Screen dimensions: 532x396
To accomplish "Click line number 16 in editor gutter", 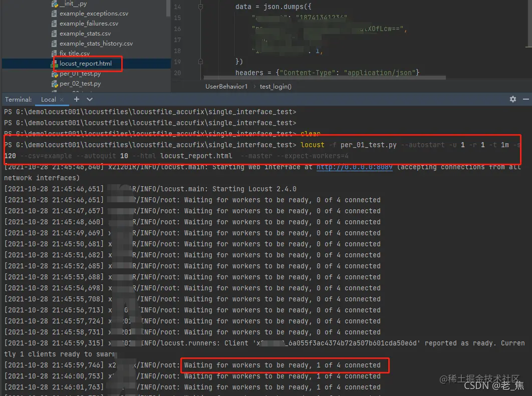I will click(177, 29).
